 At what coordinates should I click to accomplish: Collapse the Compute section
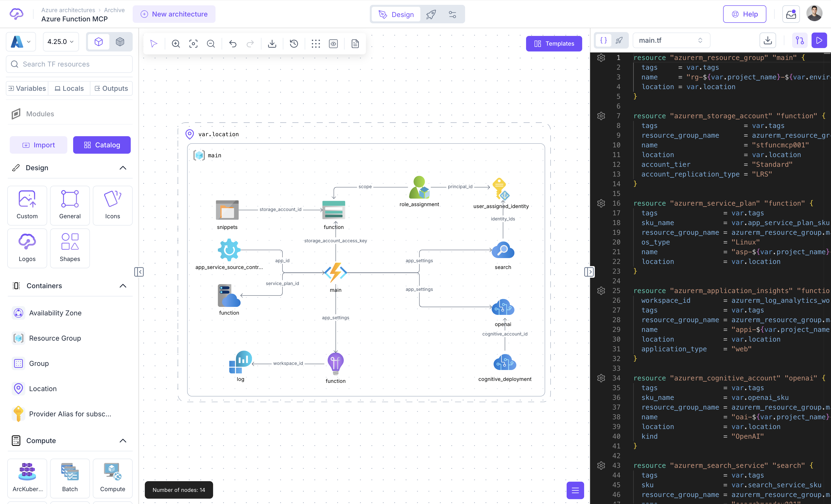tap(123, 441)
